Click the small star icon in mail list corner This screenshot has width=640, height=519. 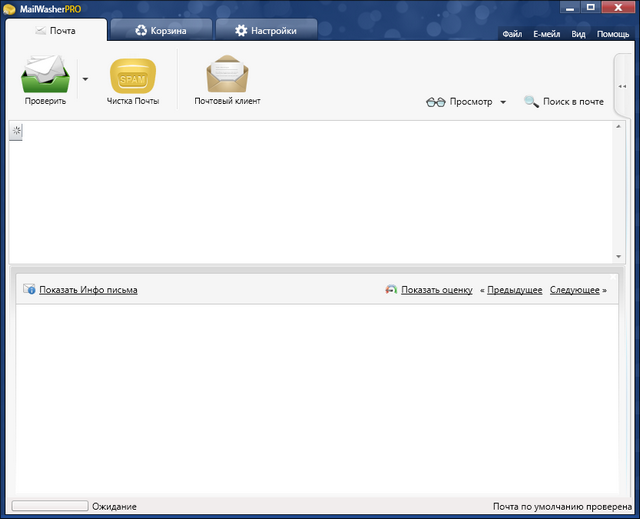16,131
